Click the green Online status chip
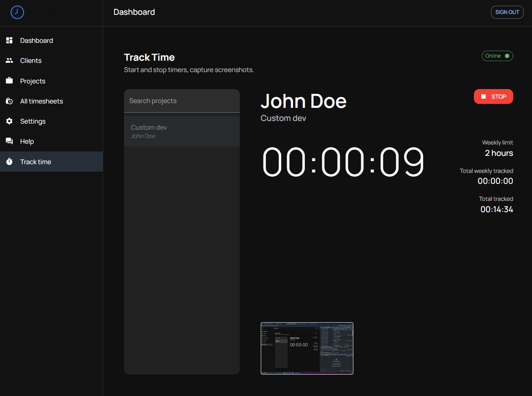This screenshot has height=396, width=532. pyautogui.click(x=497, y=56)
